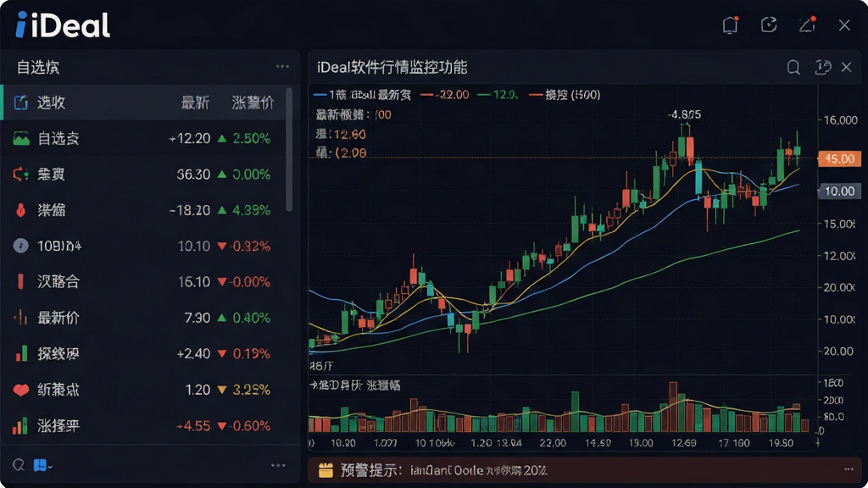Screen dimensions: 868x488
Task: Click the 自选 panel title
Action: click(38, 68)
